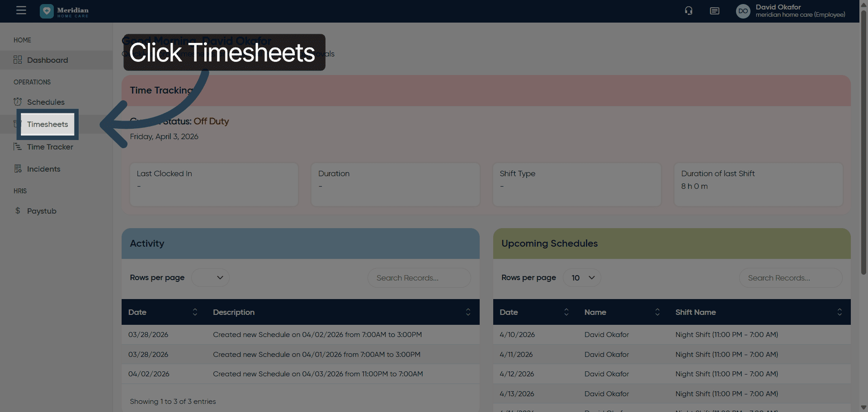Sort Activity table by Date column
This screenshot has height=412, width=868.
pos(195,312)
